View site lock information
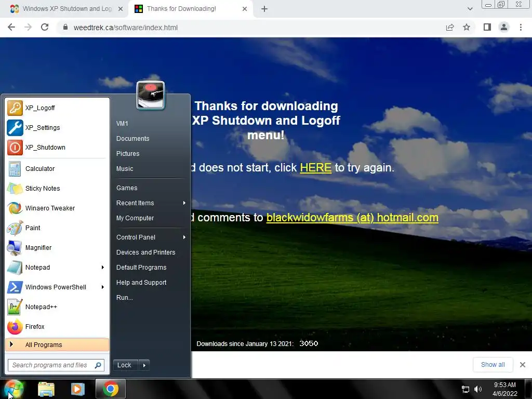The width and height of the screenshot is (532, 399). (x=65, y=27)
